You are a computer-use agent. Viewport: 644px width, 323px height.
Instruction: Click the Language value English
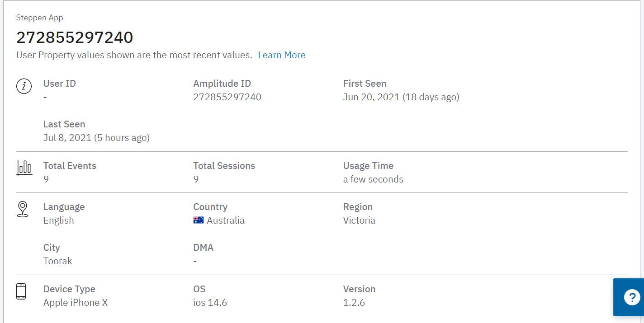click(59, 220)
